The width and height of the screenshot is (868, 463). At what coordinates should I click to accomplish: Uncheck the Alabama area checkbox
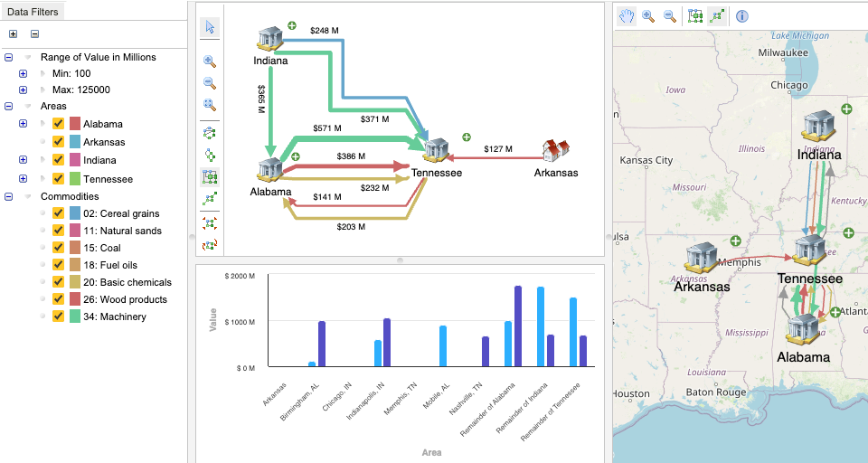[x=58, y=124]
